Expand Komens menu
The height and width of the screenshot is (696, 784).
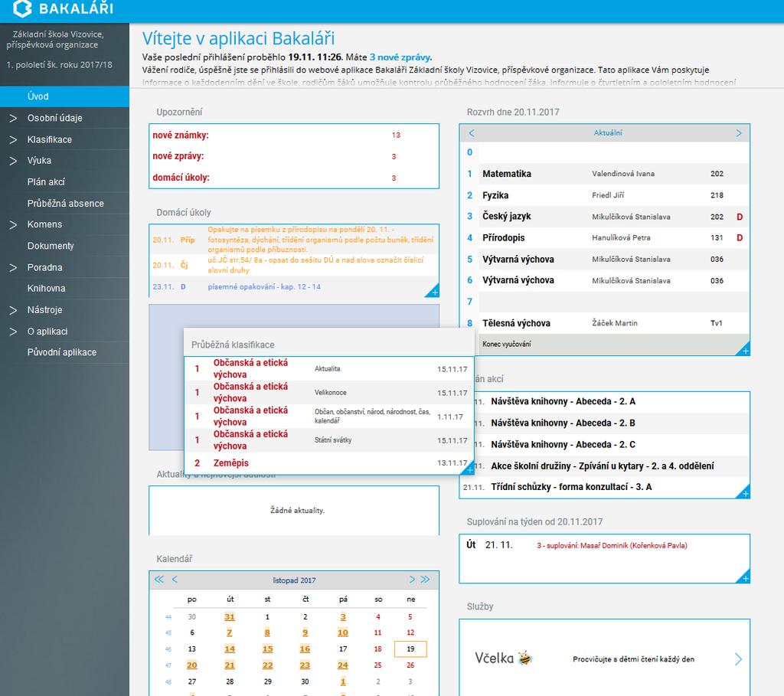click(x=13, y=224)
